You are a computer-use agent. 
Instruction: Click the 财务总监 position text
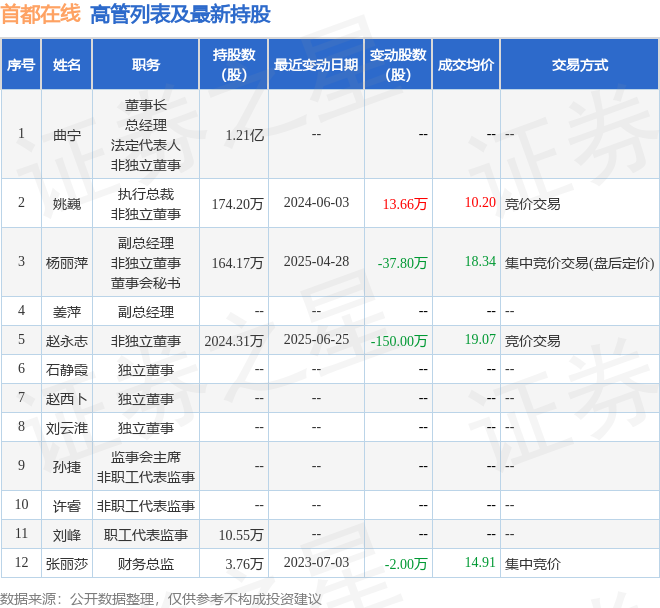click(x=146, y=564)
